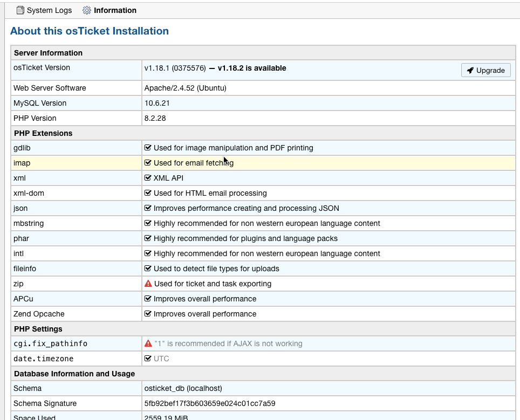Select the PHP Extensions section header

click(43, 133)
